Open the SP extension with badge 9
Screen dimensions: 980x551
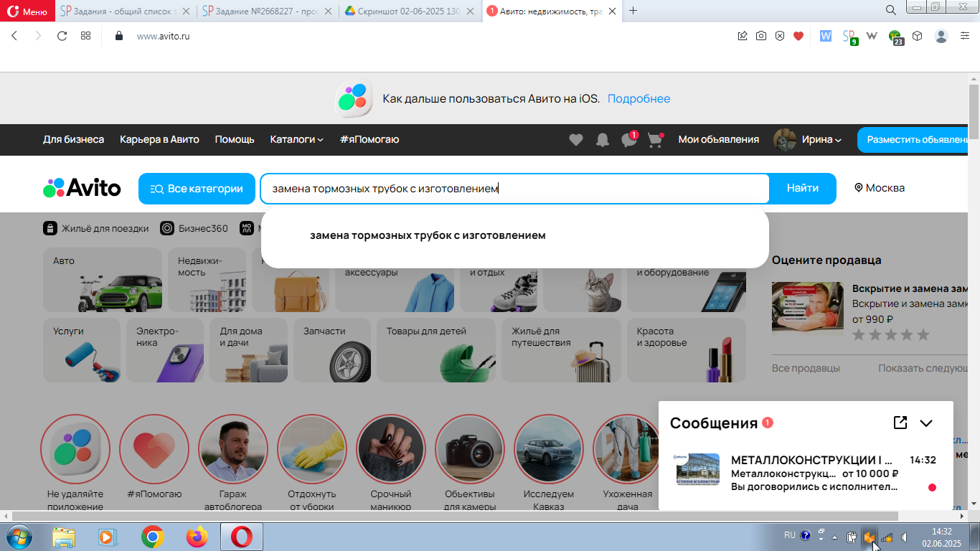[x=849, y=37]
